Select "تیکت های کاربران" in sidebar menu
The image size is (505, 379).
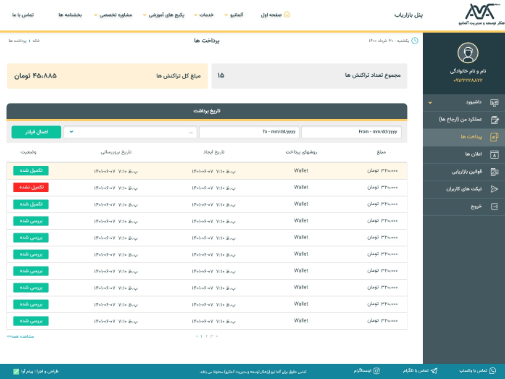(x=464, y=189)
